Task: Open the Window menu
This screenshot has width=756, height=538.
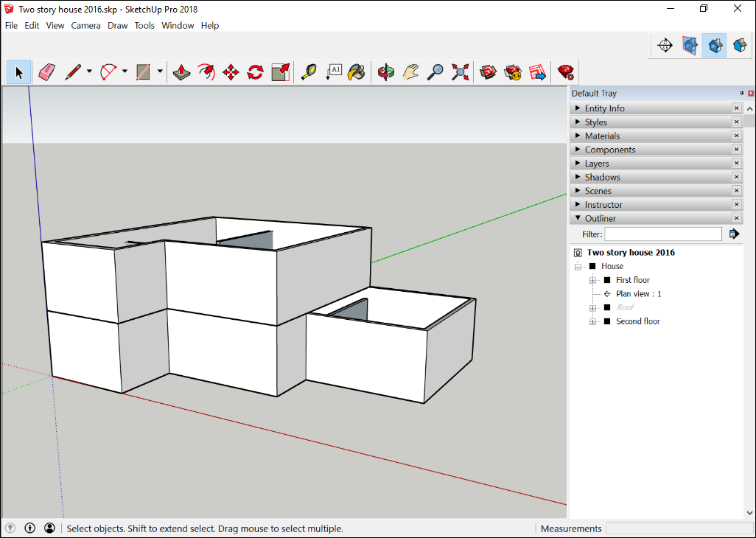Action: pyautogui.click(x=178, y=26)
